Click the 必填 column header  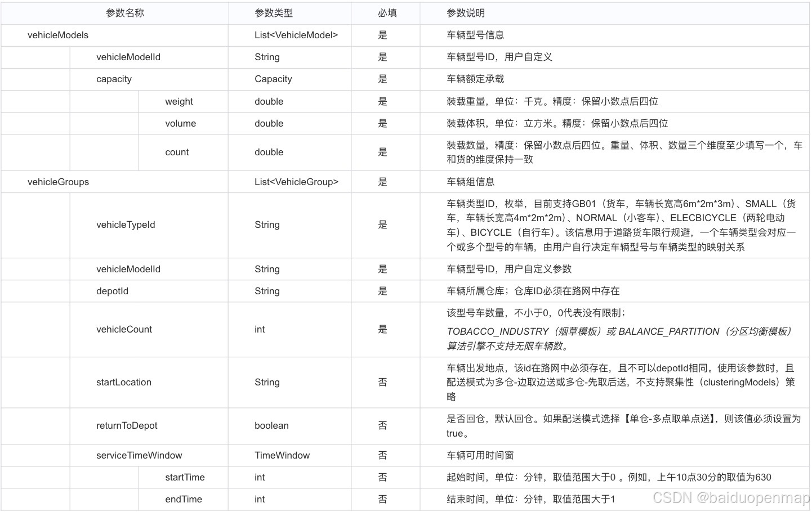tap(387, 13)
